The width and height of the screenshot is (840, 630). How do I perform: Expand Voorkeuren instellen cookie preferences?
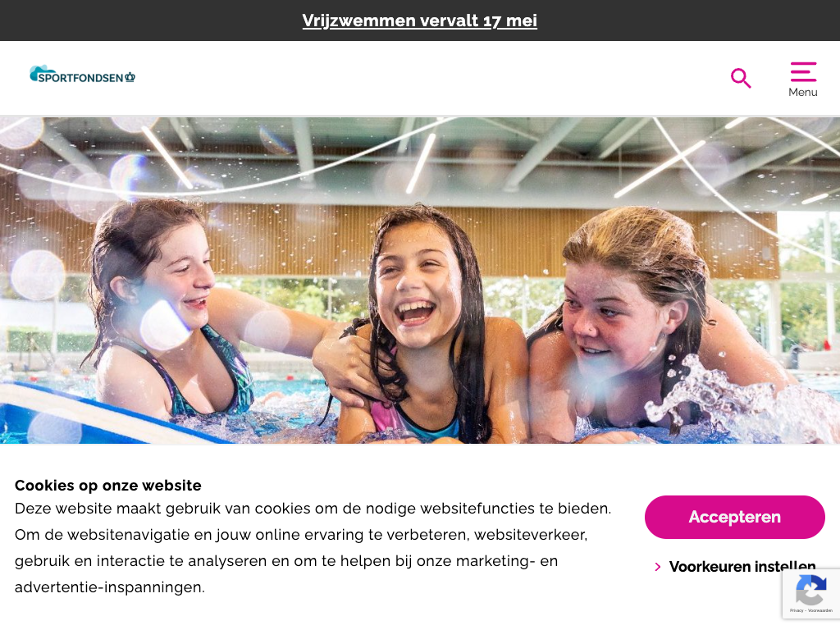(742, 566)
